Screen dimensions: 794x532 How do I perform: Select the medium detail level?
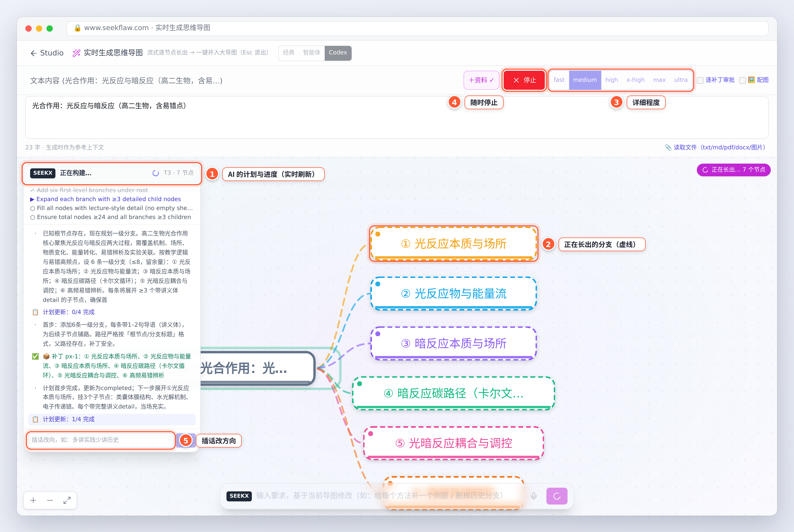[585, 80]
